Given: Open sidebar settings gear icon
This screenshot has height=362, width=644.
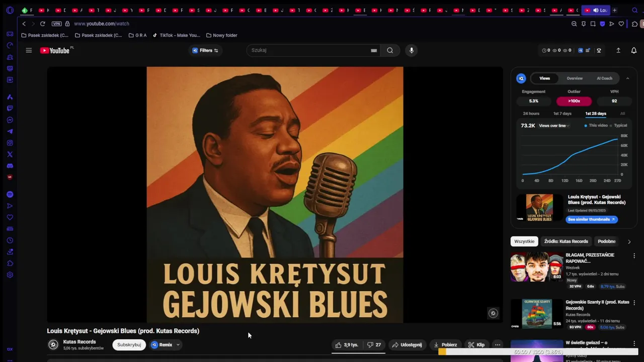Looking at the screenshot, I should (x=10, y=275).
